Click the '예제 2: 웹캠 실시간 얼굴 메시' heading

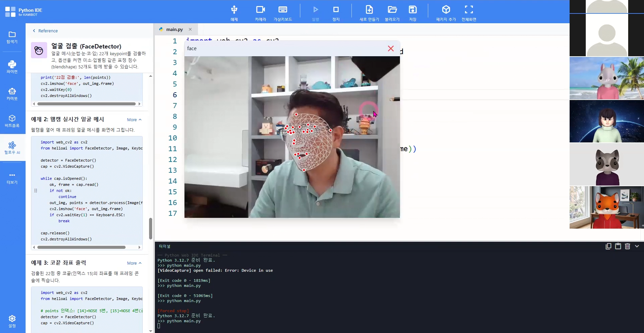(x=67, y=119)
